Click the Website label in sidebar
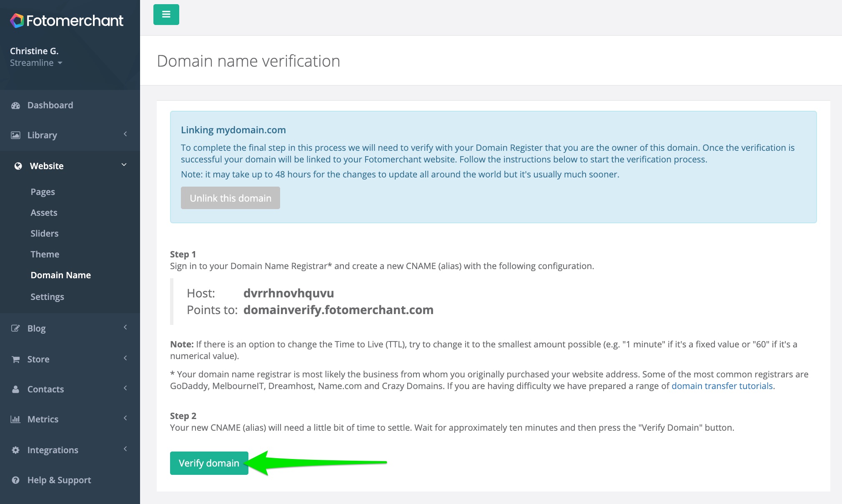This screenshot has width=842, height=504. pos(47,166)
